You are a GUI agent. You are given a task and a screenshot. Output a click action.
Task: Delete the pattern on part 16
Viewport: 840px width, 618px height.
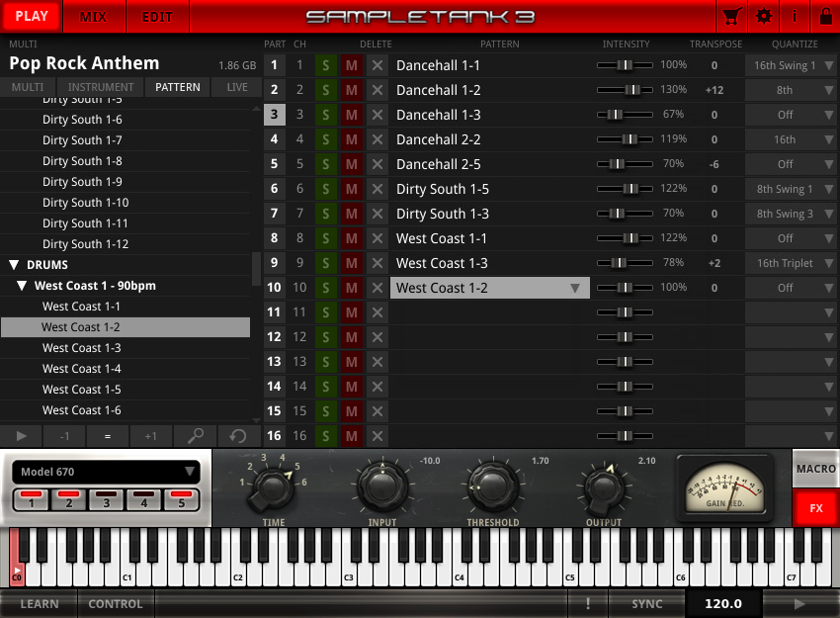point(378,436)
